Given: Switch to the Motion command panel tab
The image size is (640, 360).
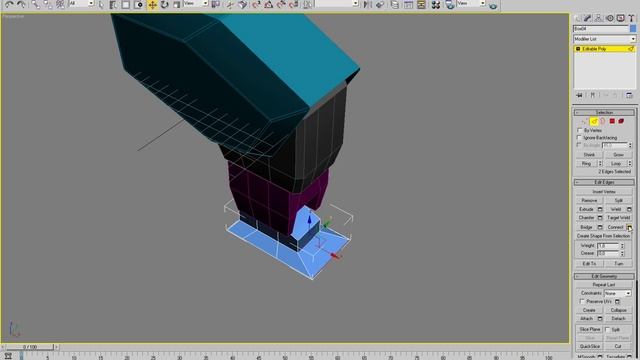Looking at the screenshot, I should coord(610,18).
